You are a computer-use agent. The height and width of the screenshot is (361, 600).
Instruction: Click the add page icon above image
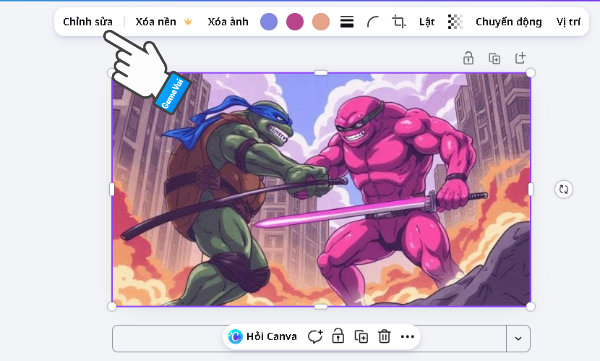pos(520,58)
